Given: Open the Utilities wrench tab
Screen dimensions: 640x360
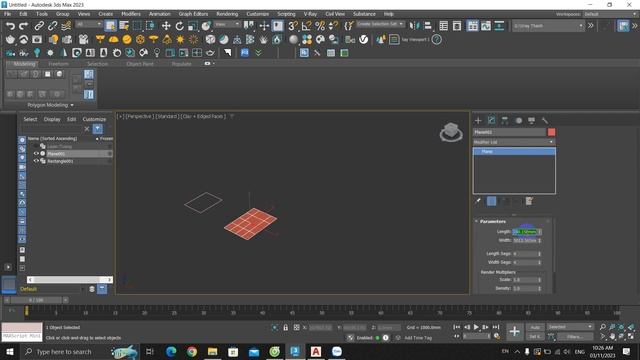Looking at the screenshot, I should coord(544,120).
